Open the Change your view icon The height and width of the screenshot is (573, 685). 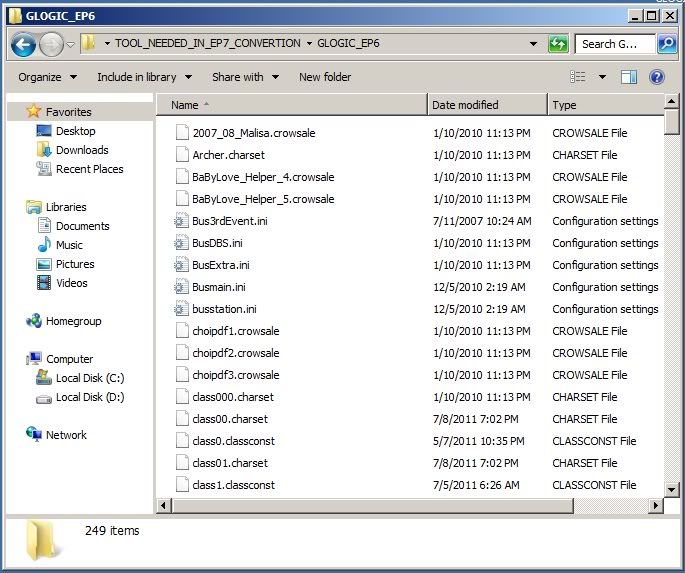pyautogui.click(x=578, y=77)
